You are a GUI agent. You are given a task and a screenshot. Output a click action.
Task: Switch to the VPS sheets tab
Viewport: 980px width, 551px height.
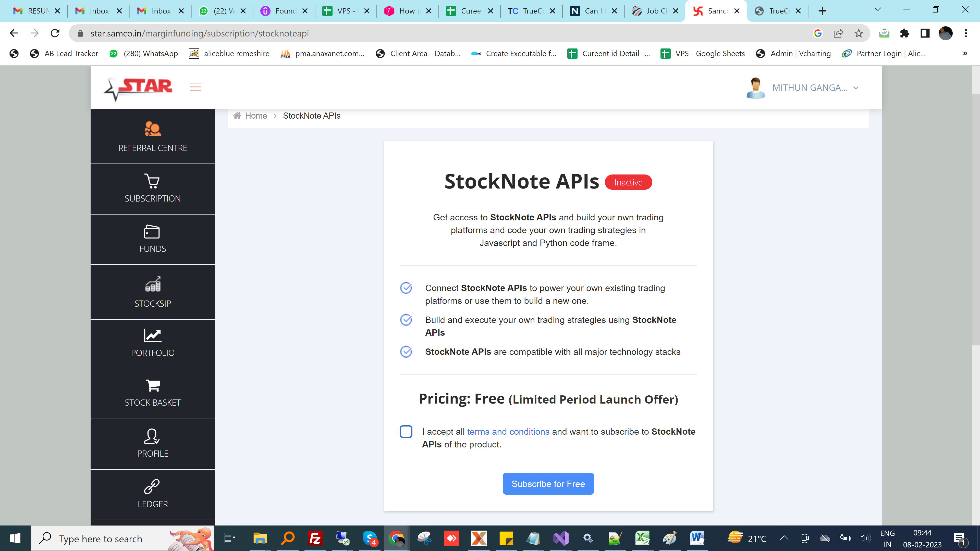pyautogui.click(x=346, y=11)
